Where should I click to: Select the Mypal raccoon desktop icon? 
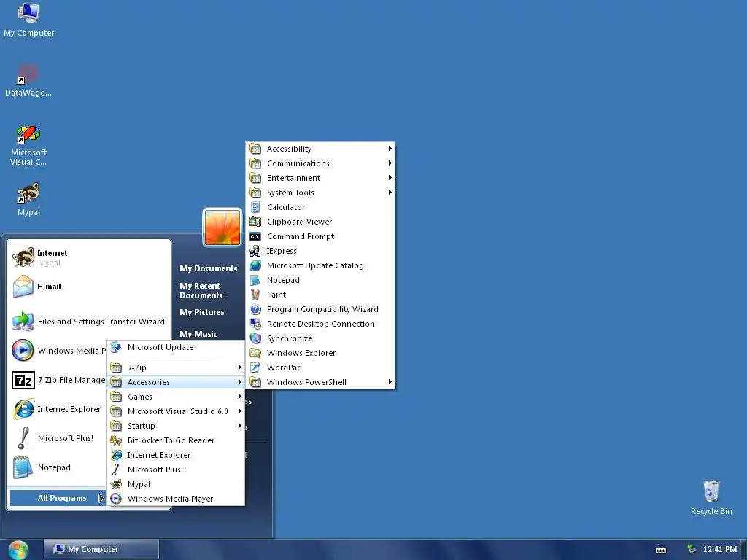pos(28,200)
